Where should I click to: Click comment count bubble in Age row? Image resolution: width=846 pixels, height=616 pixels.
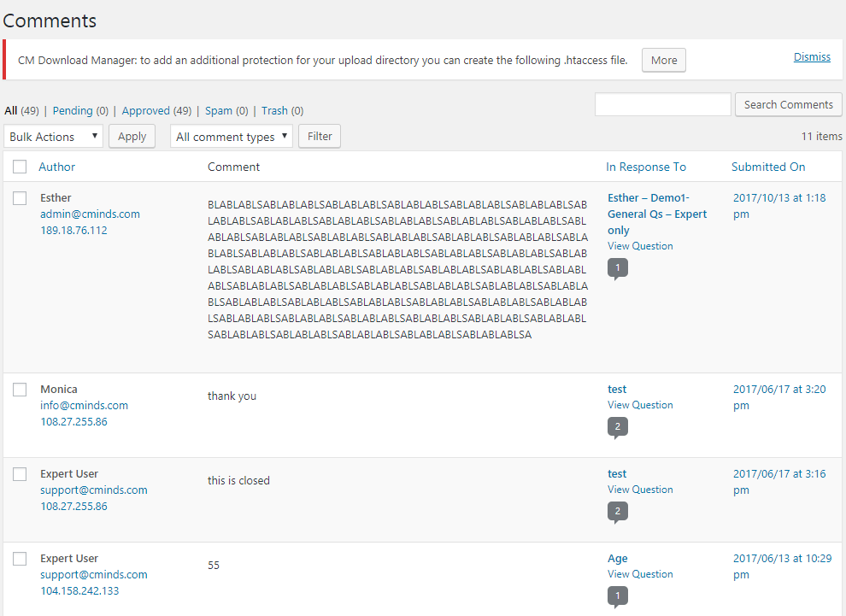coord(617,595)
